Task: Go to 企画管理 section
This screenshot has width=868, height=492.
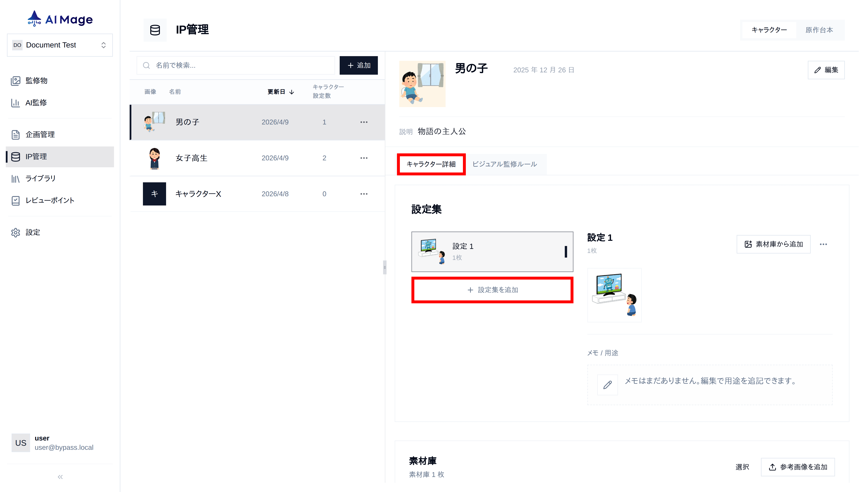Action: tap(40, 134)
